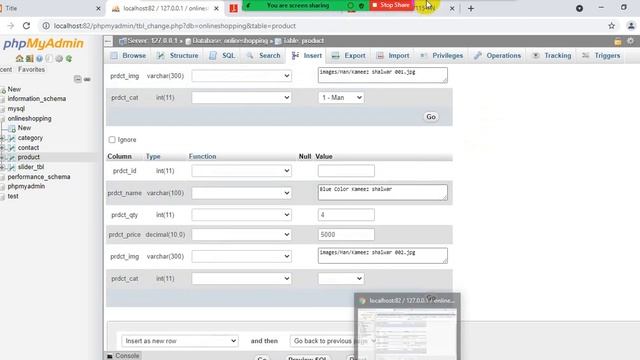Open empty prdct_cat value dropdown in second form

pyautogui.click(x=341, y=278)
